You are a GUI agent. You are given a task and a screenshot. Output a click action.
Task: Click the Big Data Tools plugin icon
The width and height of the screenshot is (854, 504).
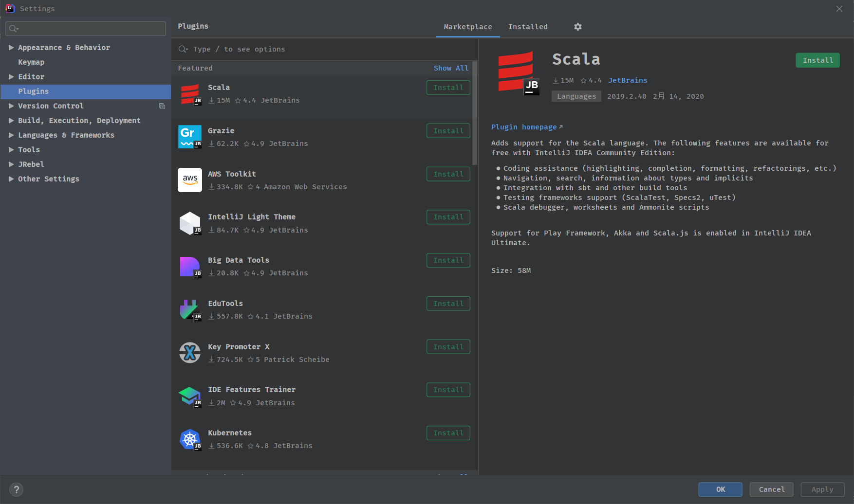click(x=190, y=267)
